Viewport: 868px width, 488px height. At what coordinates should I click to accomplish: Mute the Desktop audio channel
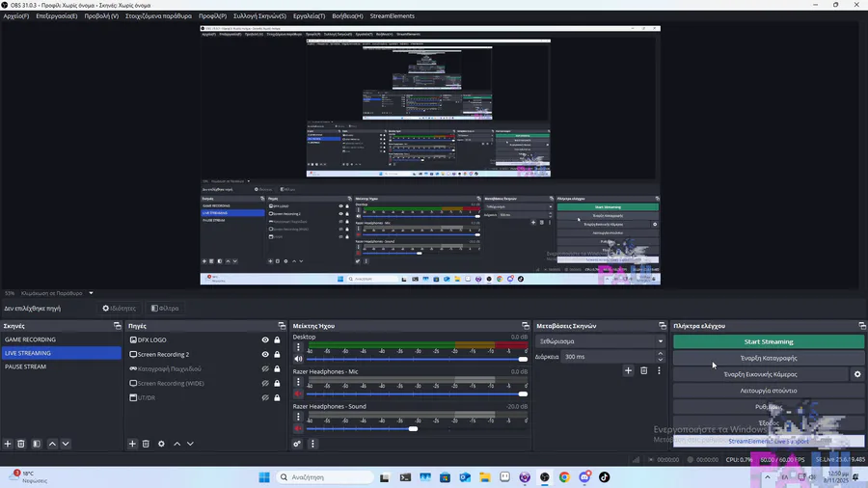point(298,359)
